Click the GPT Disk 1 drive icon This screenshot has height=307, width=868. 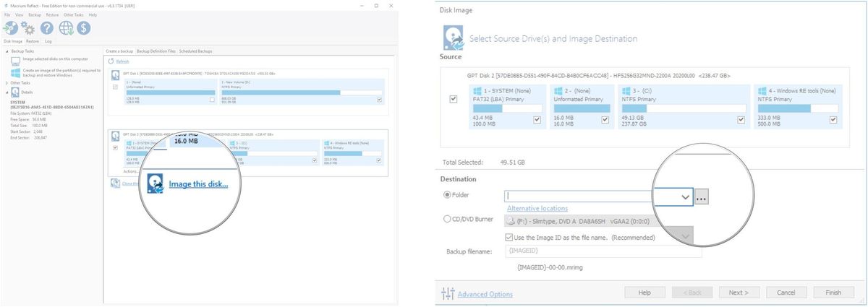[x=115, y=75]
